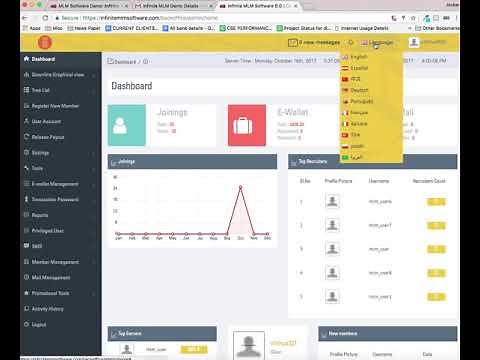Expand the Promotional Tools arrow
The height and width of the screenshot is (360, 480).
[x=94, y=294]
